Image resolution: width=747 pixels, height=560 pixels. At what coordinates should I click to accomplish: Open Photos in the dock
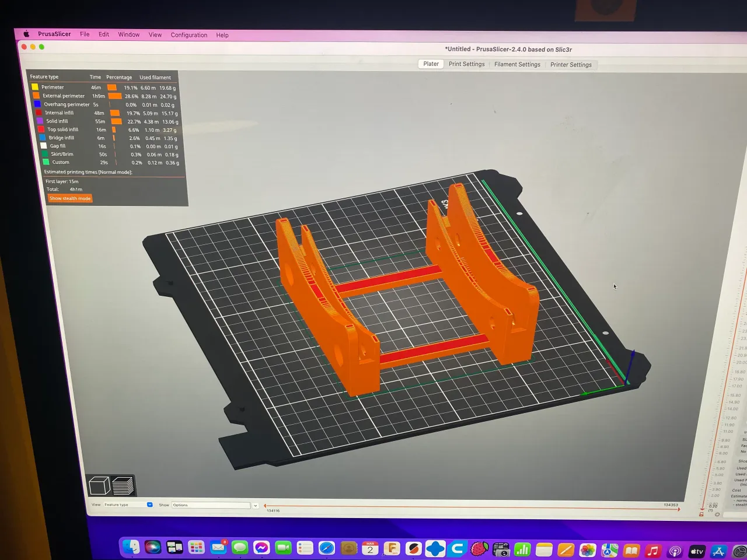(588, 550)
